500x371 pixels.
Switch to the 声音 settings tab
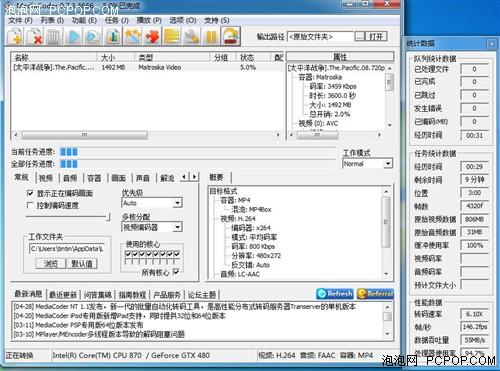pyautogui.click(x=143, y=178)
